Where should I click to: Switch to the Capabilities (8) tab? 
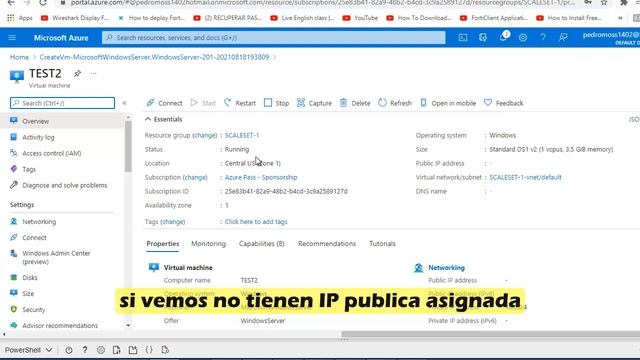point(262,244)
